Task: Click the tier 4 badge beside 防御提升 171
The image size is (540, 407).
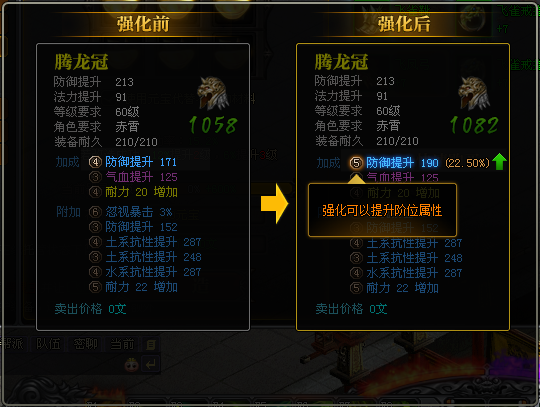Action: (95, 162)
